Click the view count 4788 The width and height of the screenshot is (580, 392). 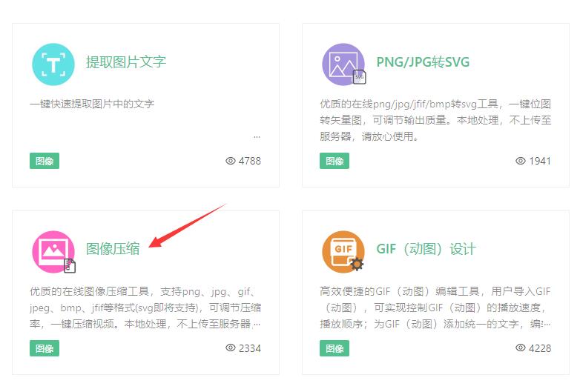250,161
